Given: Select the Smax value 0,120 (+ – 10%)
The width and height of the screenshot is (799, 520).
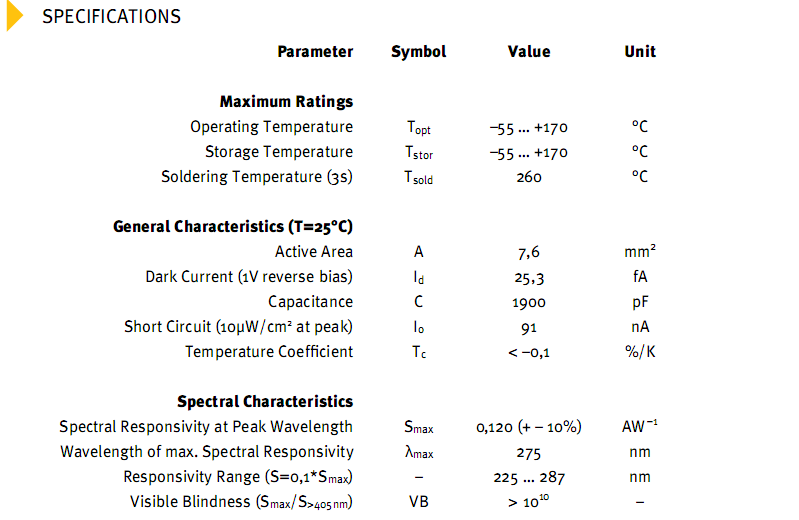Looking at the screenshot, I should [x=529, y=427].
